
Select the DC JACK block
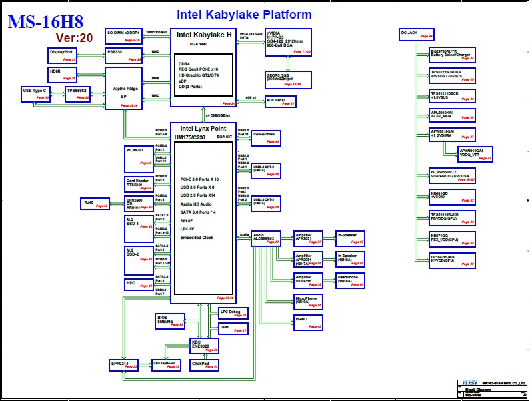point(416,35)
